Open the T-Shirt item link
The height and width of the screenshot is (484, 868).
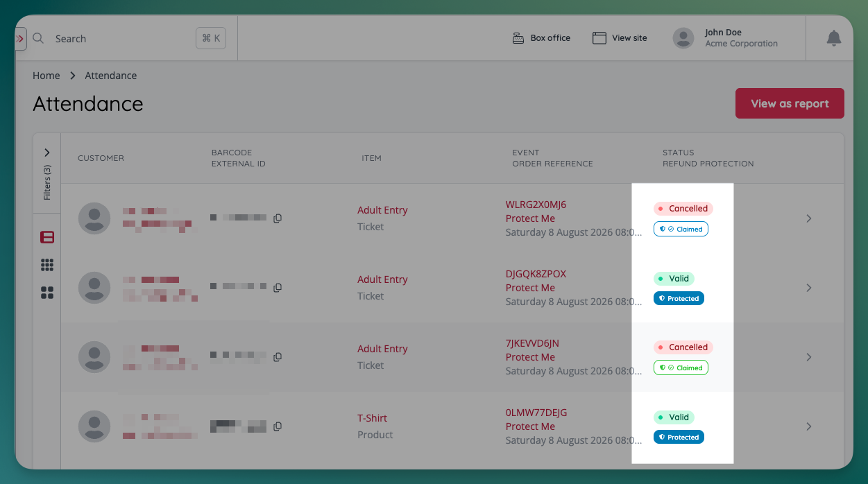(372, 418)
